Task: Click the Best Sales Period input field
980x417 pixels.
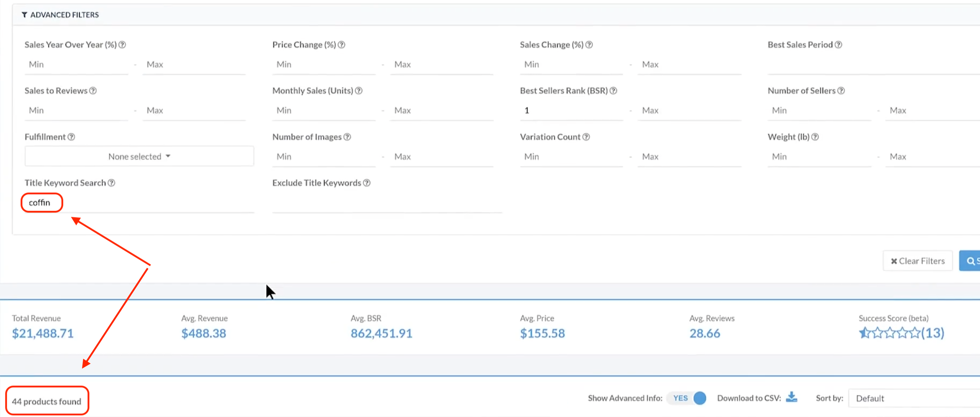Action: click(871, 65)
